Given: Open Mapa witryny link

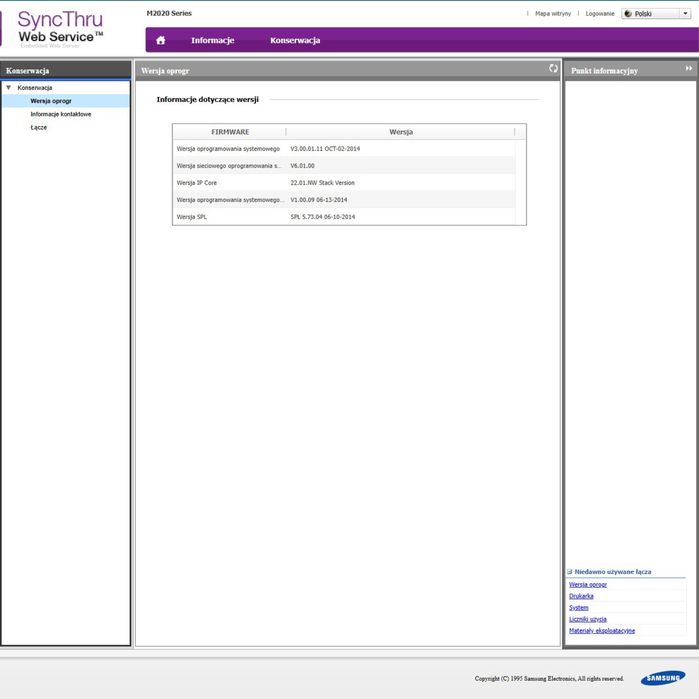Looking at the screenshot, I should point(553,14).
